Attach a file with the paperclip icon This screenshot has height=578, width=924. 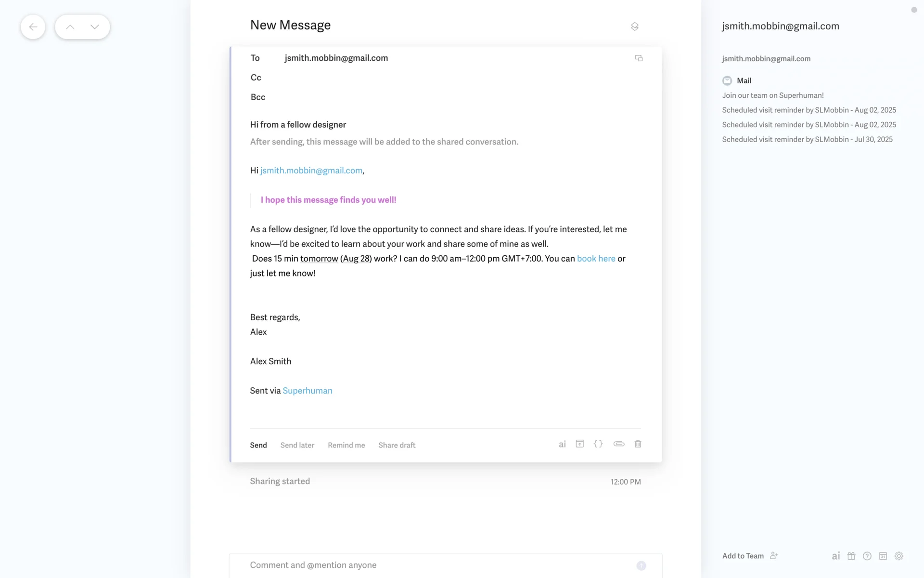[x=619, y=444]
